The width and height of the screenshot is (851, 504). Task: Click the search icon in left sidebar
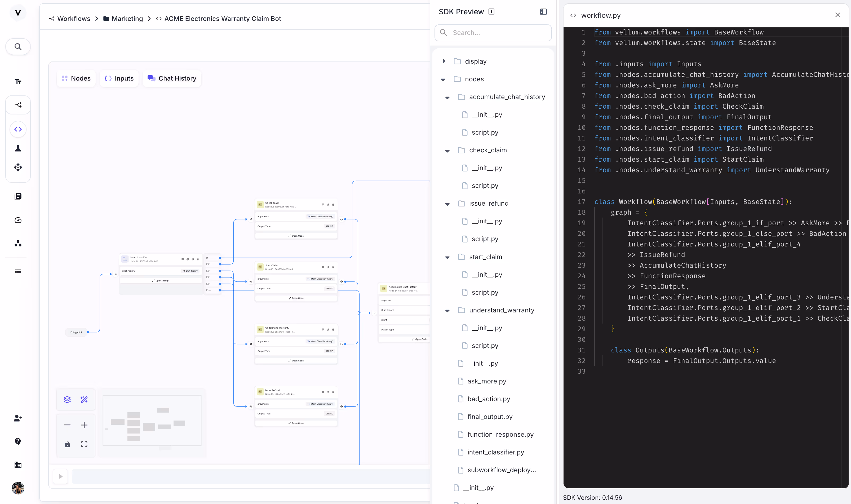(18, 47)
